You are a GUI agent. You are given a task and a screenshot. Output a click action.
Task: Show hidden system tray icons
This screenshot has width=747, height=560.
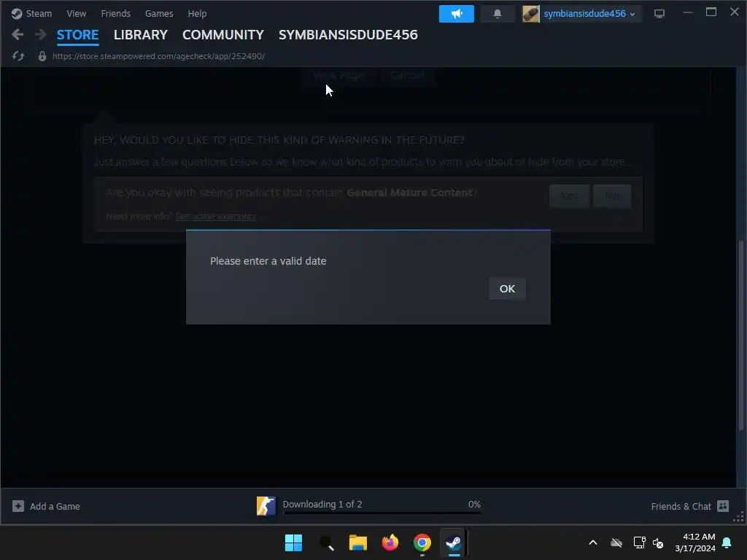593,542
